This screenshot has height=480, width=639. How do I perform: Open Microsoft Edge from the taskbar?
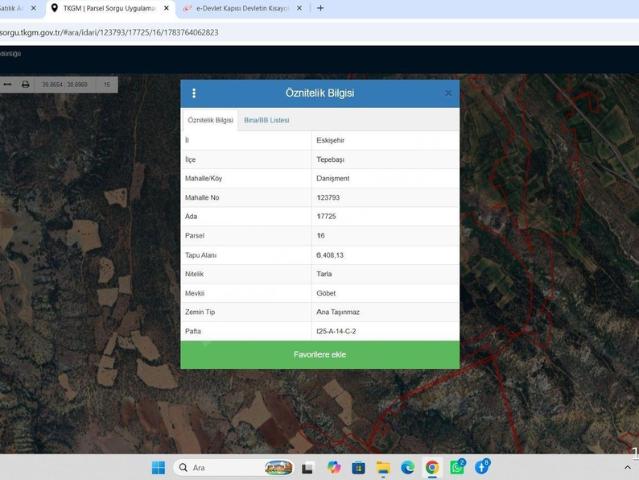click(408, 468)
